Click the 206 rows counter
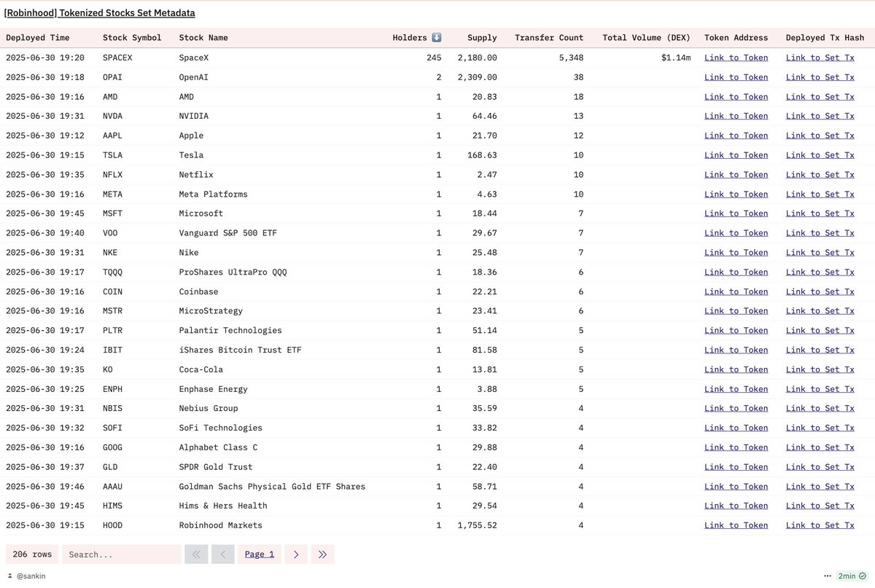This screenshot has height=588, width=875. [32, 554]
